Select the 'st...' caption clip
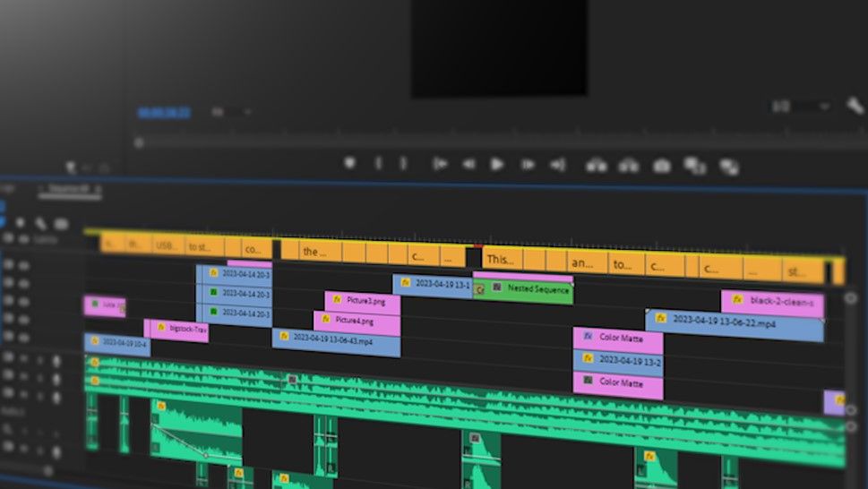The image size is (868, 489). point(804,271)
